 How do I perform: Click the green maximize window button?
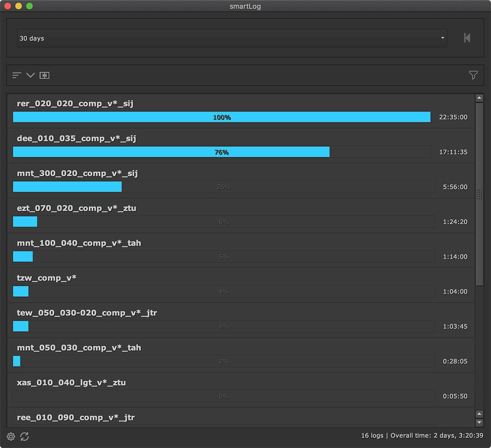point(30,6)
